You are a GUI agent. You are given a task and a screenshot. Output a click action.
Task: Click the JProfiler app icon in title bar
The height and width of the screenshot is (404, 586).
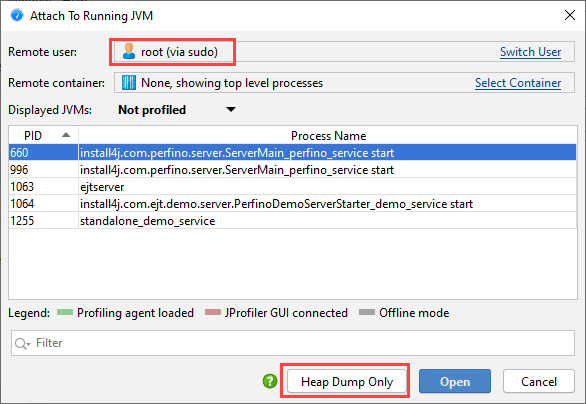[x=17, y=16]
